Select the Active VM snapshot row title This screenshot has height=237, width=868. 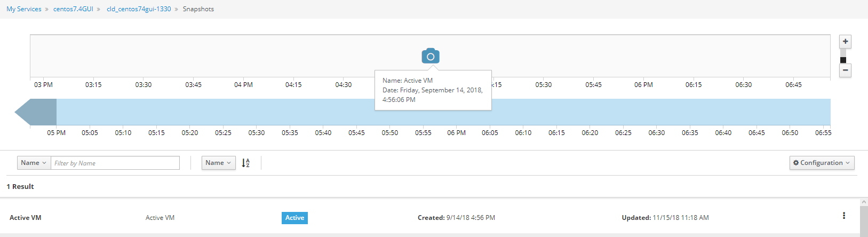point(26,218)
